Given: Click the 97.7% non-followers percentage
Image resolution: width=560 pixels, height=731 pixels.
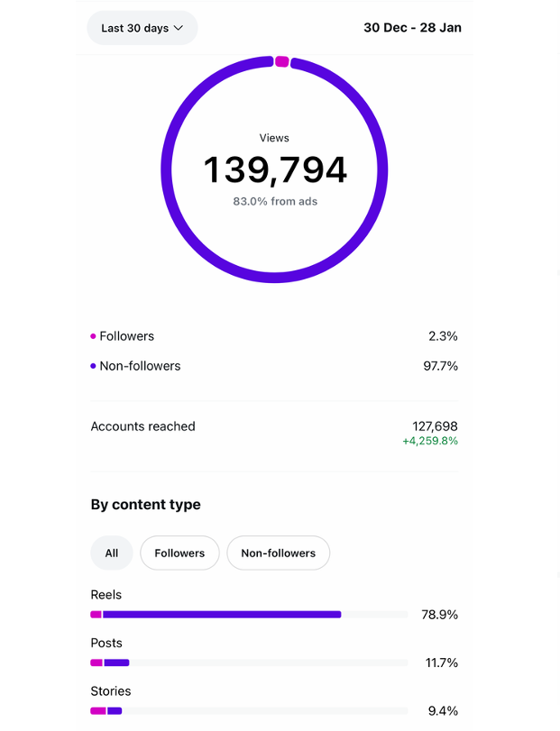Looking at the screenshot, I should pyautogui.click(x=439, y=366).
